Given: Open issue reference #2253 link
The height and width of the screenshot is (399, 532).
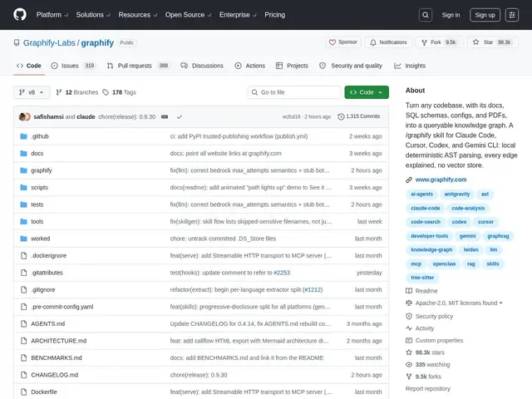Looking at the screenshot, I should coord(282,273).
